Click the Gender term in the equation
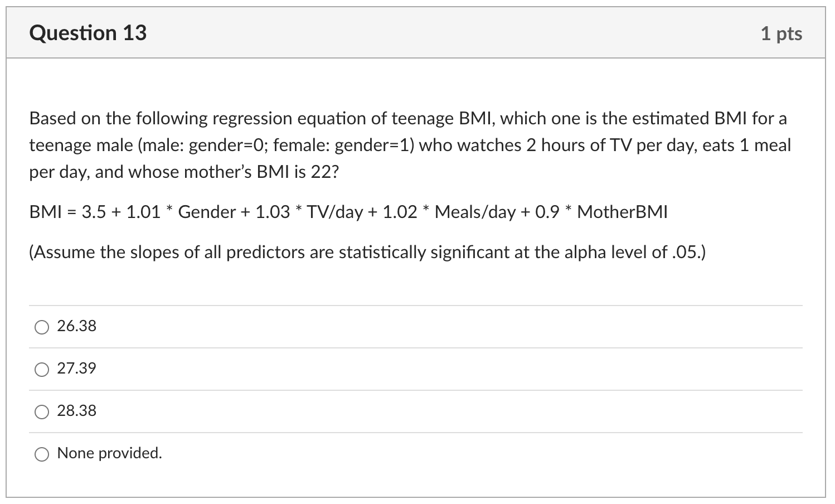This screenshot has width=835, height=504. pyautogui.click(x=207, y=212)
